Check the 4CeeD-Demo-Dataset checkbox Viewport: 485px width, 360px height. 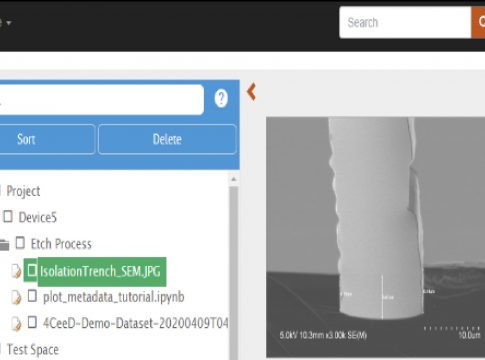tap(32, 322)
